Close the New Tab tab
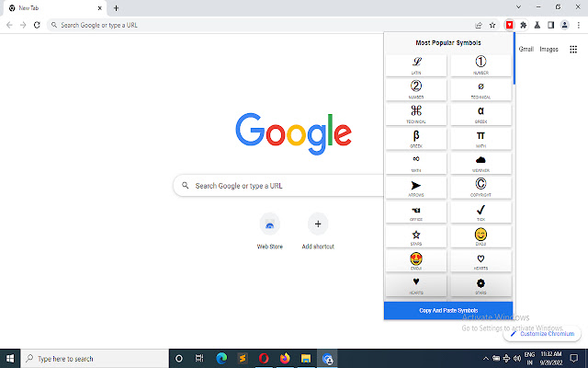 [100, 8]
